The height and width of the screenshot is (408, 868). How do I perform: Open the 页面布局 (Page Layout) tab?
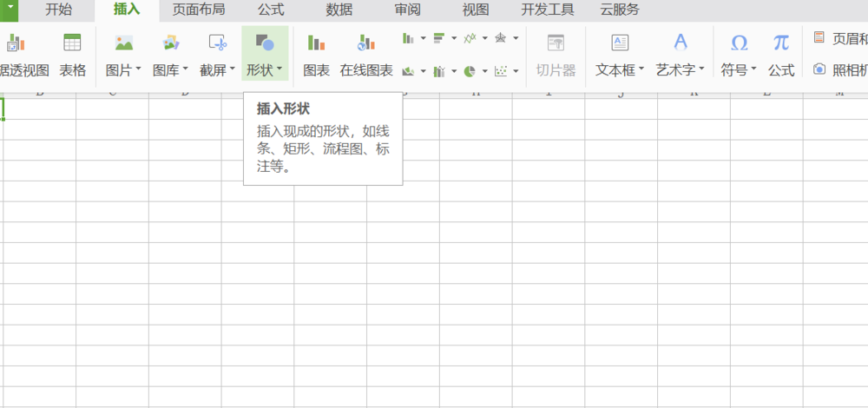pos(199,10)
